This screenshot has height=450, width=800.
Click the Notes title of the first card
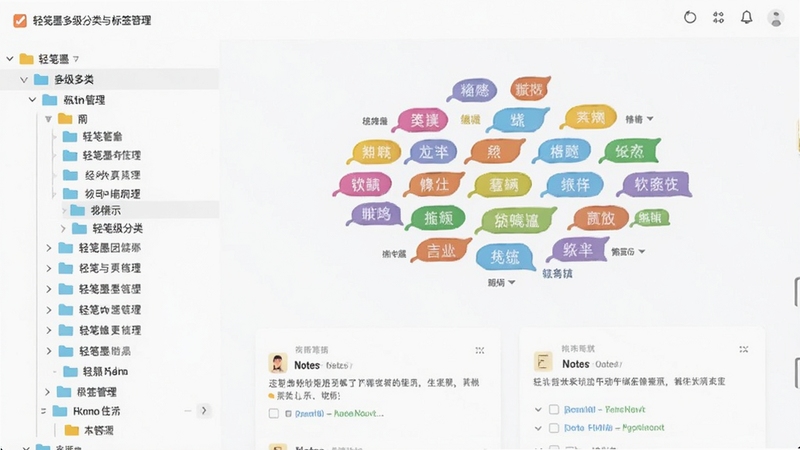click(x=307, y=365)
